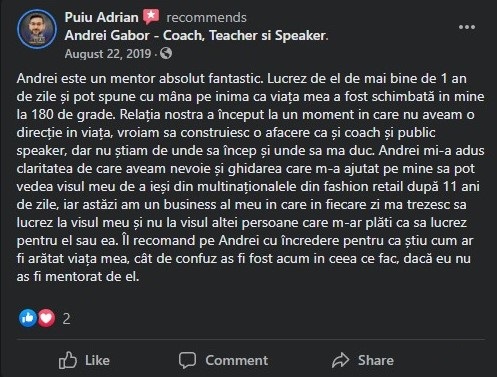Open the three-dot post options menu
The image size is (497, 377).
pos(467,27)
